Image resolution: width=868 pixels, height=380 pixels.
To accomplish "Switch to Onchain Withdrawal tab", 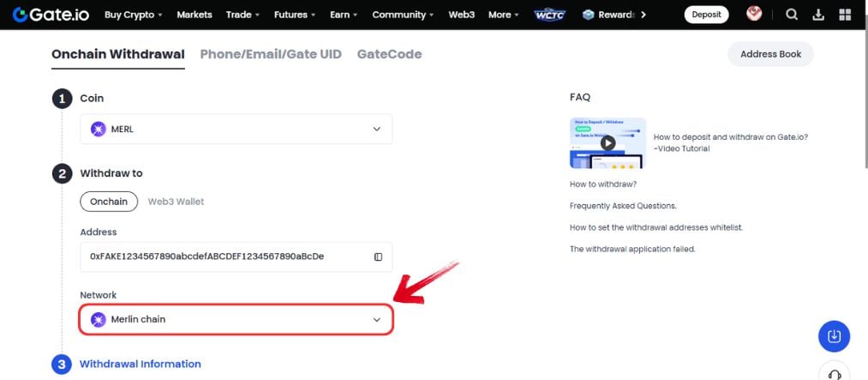I will [x=118, y=54].
